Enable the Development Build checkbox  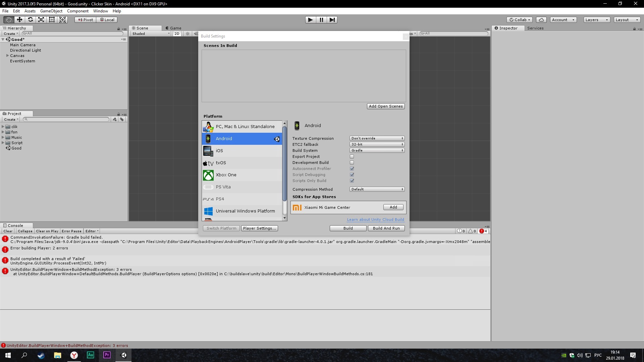352,163
